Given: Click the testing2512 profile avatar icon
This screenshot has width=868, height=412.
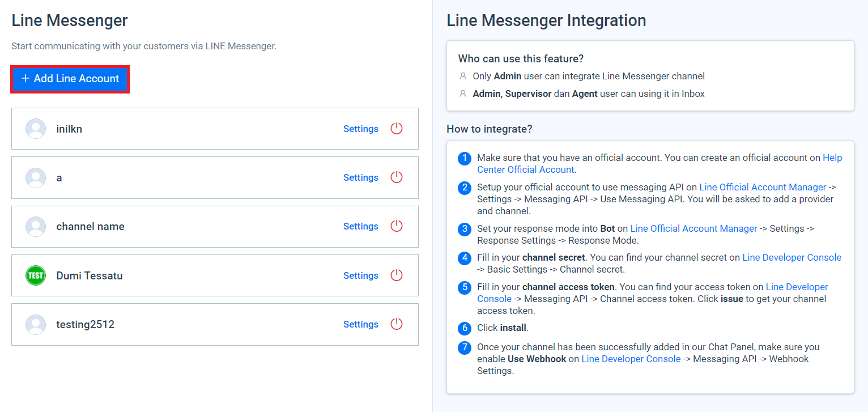Looking at the screenshot, I should (x=36, y=324).
